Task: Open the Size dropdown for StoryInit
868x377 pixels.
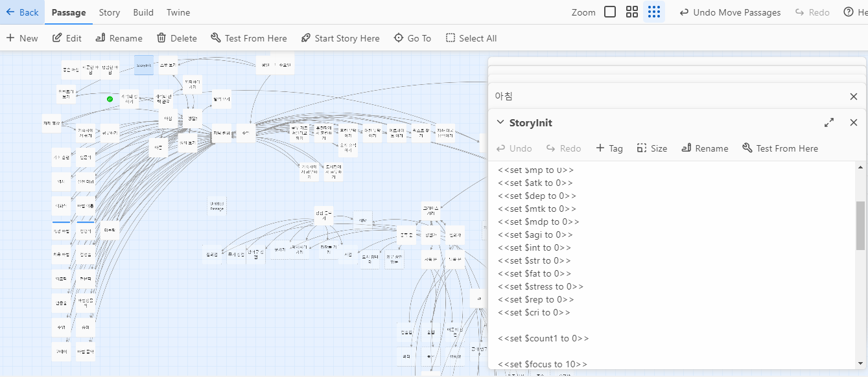Action: tap(652, 148)
